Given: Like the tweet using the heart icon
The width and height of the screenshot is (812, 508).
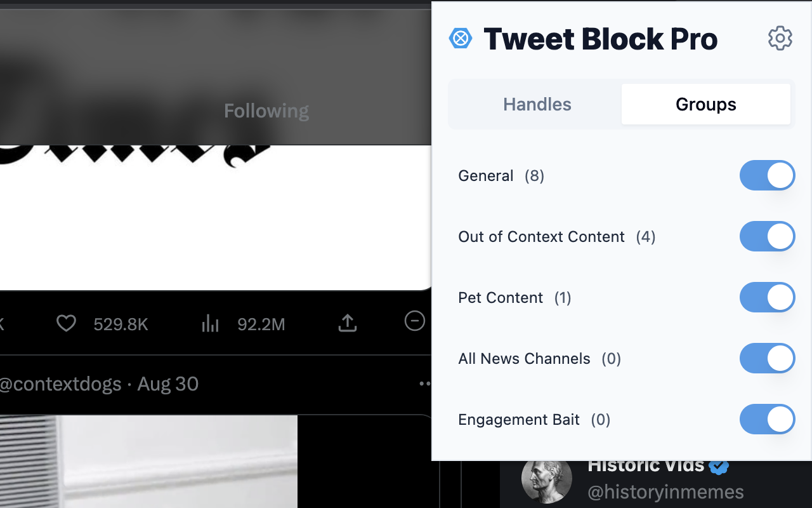Looking at the screenshot, I should coord(65,324).
